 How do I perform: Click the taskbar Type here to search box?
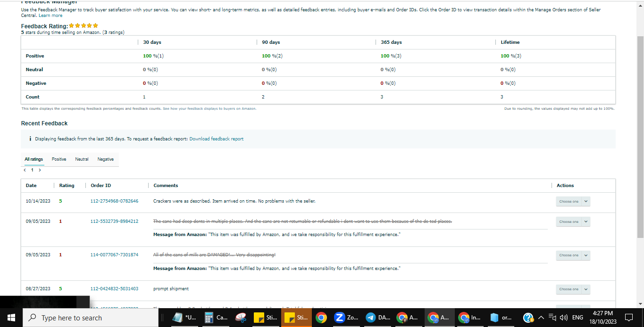coord(91,318)
